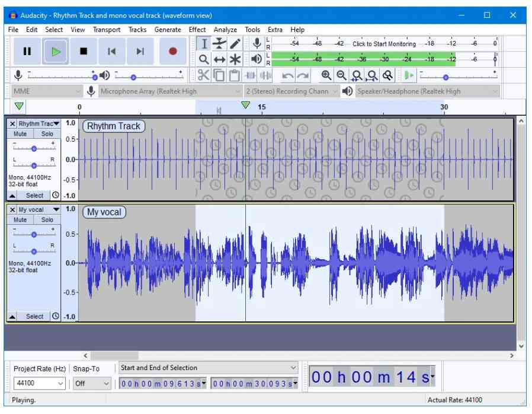Open the Recording Channels dropdown

click(291, 91)
